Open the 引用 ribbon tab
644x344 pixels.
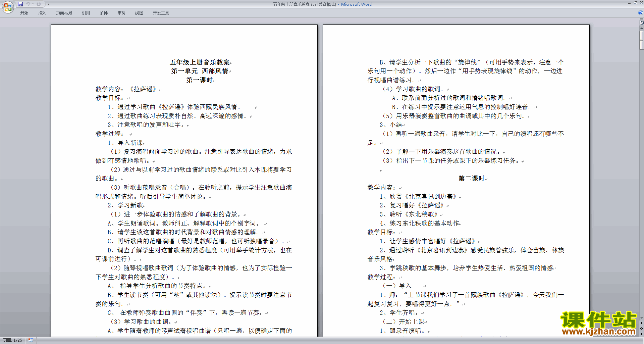tap(86, 13)
